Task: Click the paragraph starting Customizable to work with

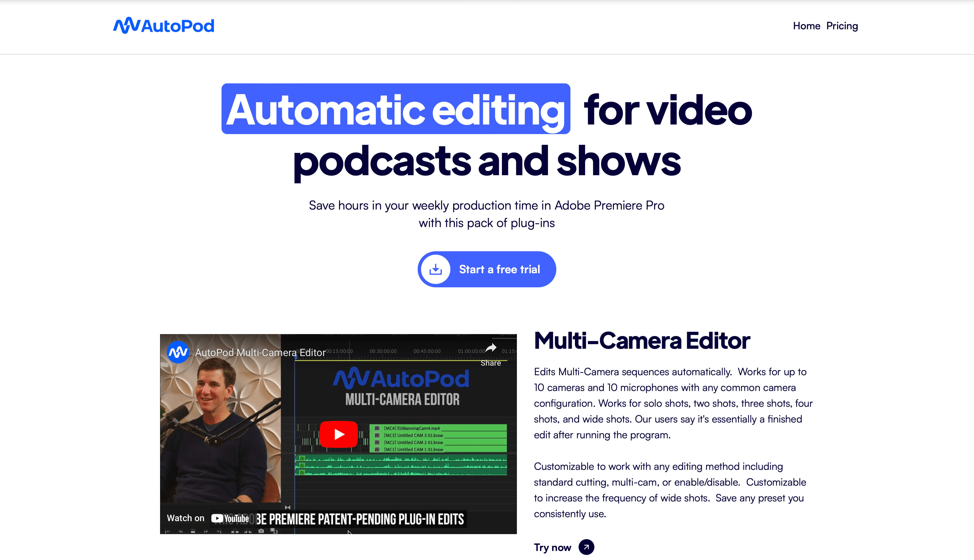Action: (670, 490)
